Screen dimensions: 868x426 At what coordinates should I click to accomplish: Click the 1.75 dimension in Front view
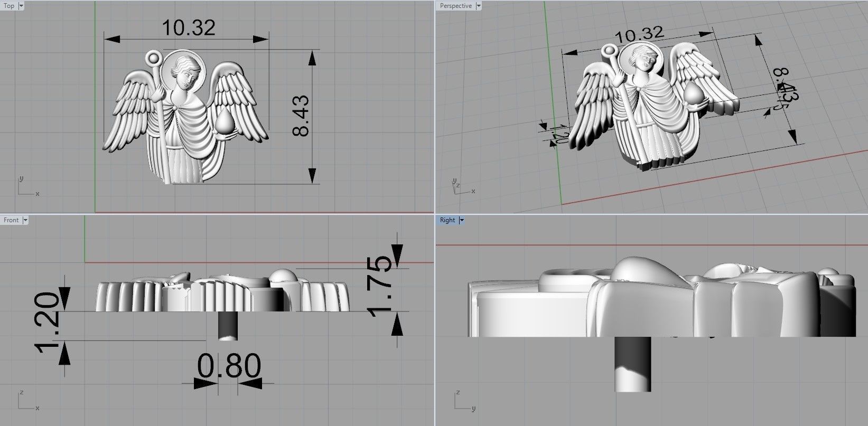pyautogui.click(x=380, y=287)
